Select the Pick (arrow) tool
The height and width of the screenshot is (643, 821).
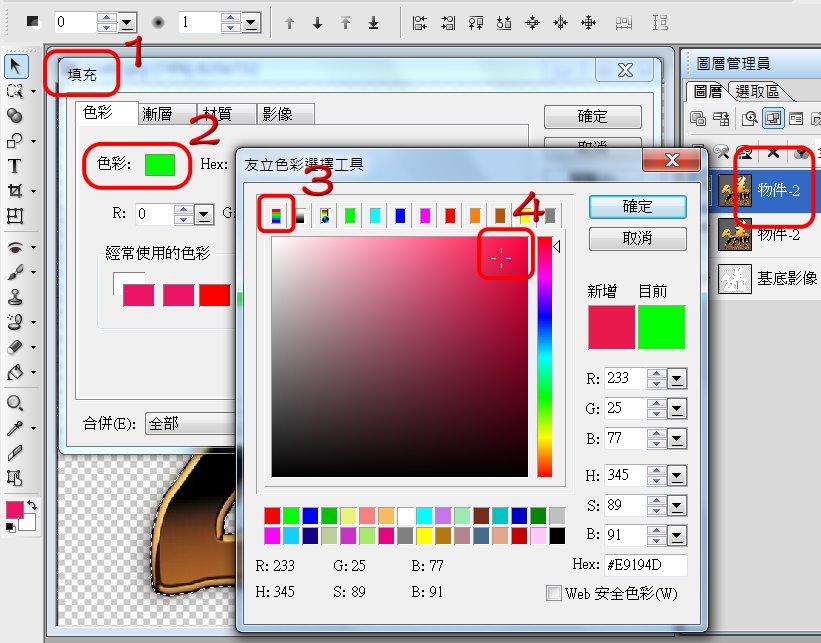(x=15, y=66)
